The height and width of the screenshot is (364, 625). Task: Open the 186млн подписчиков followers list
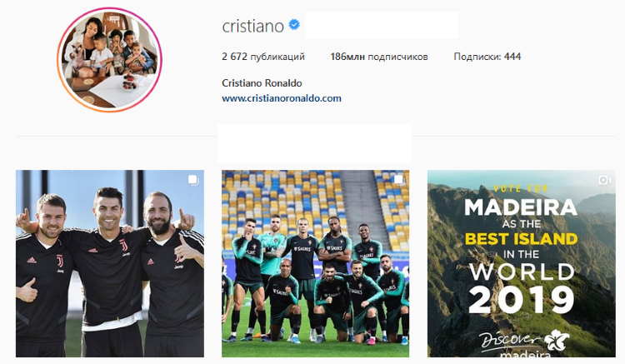(379, 57)
